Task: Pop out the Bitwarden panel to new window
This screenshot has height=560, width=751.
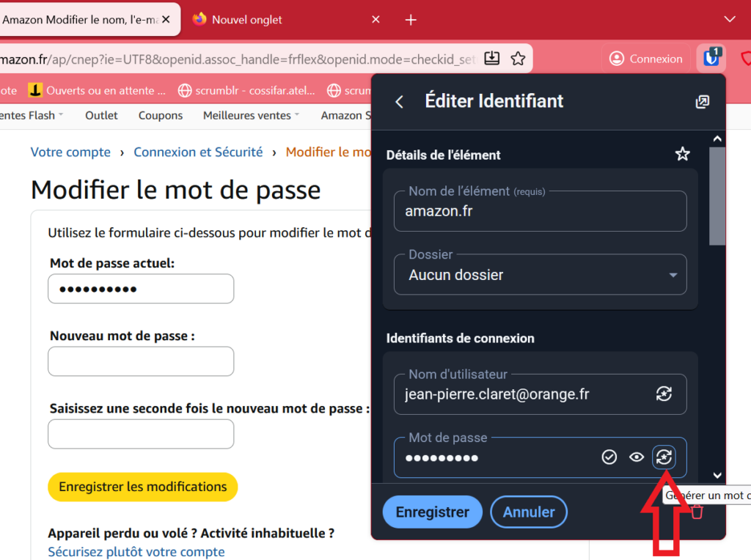Action: point(702,102)
